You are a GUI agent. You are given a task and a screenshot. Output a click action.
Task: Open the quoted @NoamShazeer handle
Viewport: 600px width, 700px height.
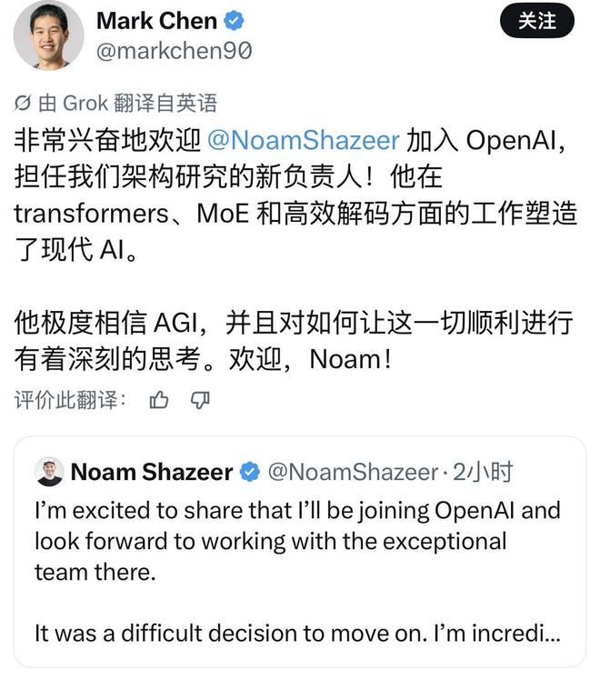pos(353,473)
